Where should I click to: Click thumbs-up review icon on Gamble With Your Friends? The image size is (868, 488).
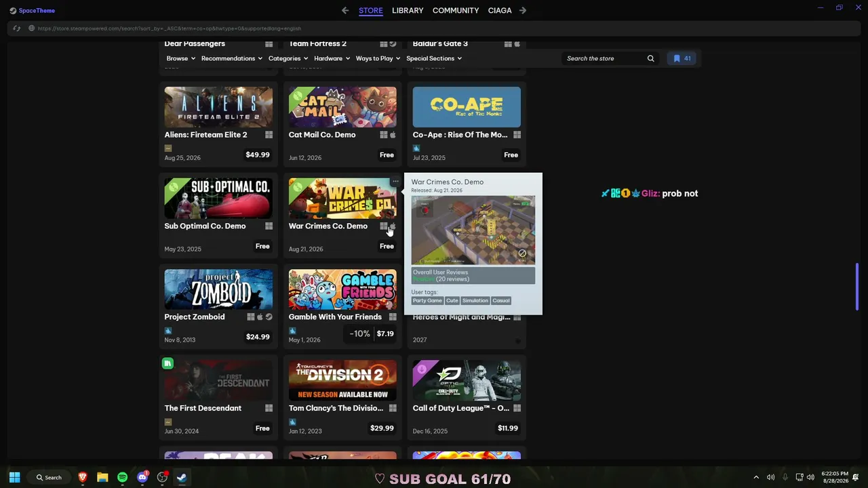(292, 331)
